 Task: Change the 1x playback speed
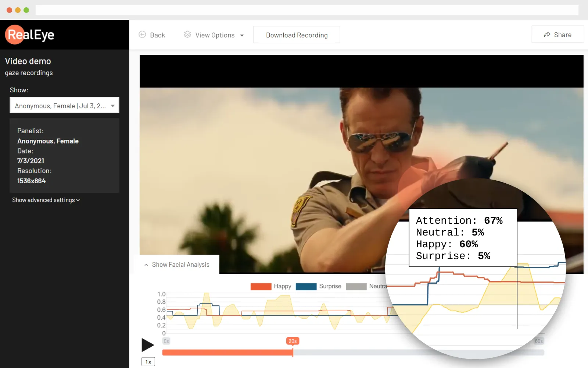click(x=148, y=362)
